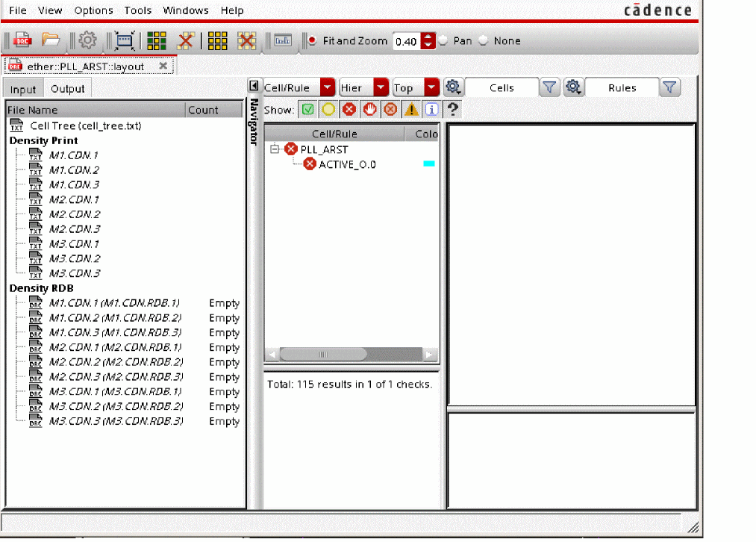Toggle yellow circle Show filter

click(x=328, y=110)
